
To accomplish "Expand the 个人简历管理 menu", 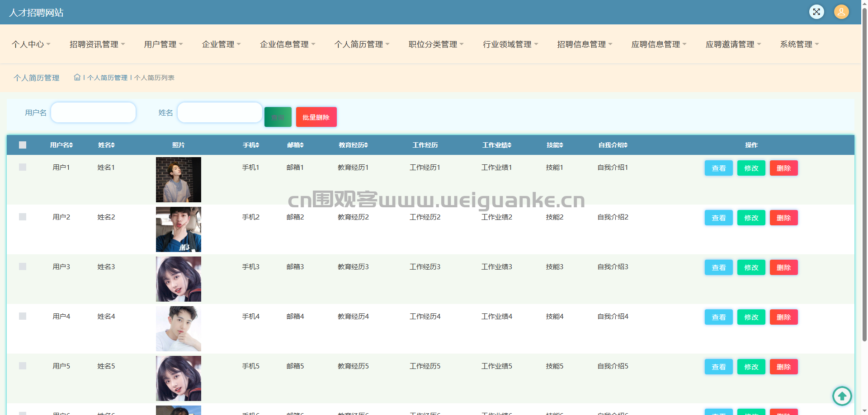I will [362, 44].
